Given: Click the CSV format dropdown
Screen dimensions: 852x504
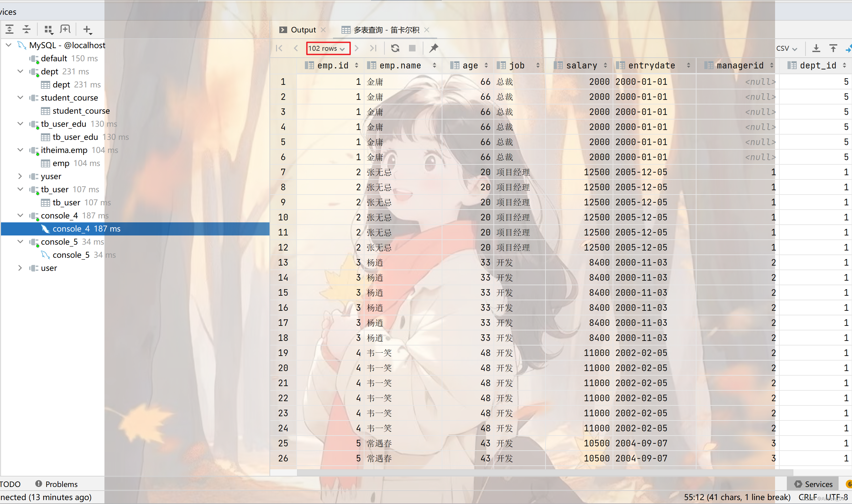Looking at the screenshot, I should (x=786, y=48).
